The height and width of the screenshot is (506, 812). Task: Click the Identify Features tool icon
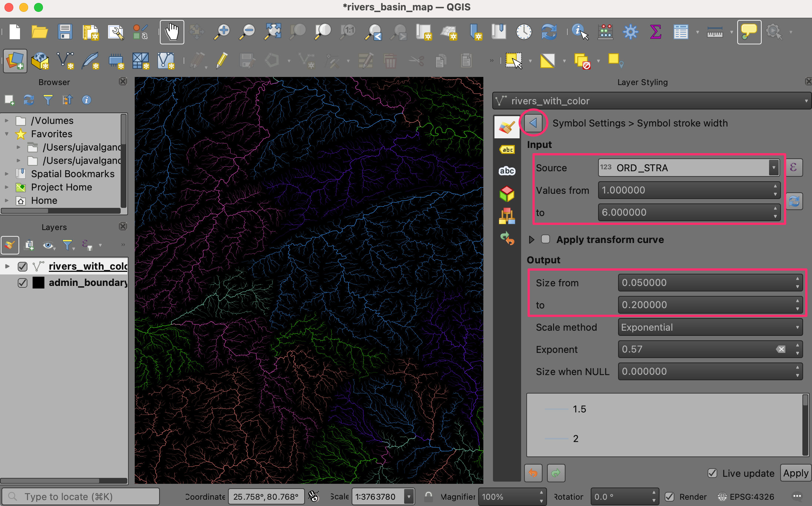pos(580,32)
